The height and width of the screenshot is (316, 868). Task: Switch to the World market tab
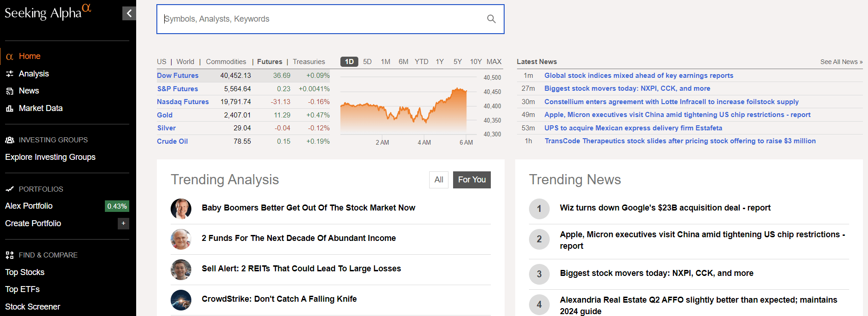point(185,62)
